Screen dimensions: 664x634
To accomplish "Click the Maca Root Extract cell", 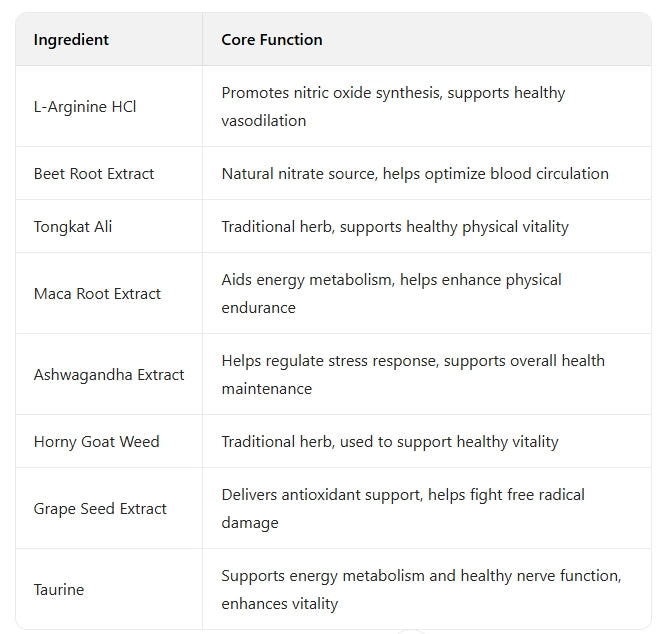I will point(97,294).
